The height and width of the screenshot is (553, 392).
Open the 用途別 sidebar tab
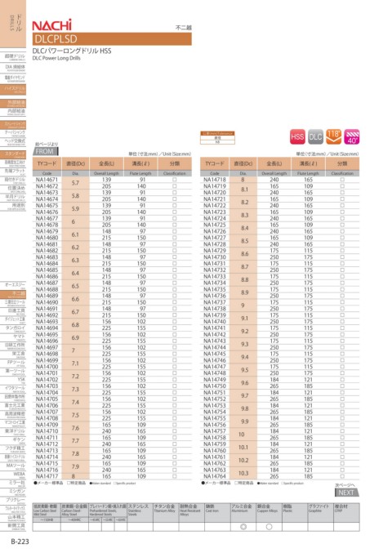click(13, 207)
